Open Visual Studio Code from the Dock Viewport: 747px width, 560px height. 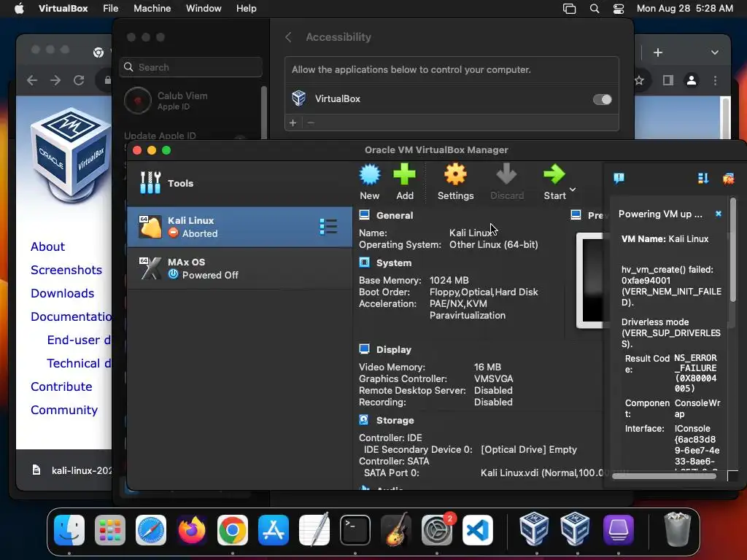coord(478,530)
